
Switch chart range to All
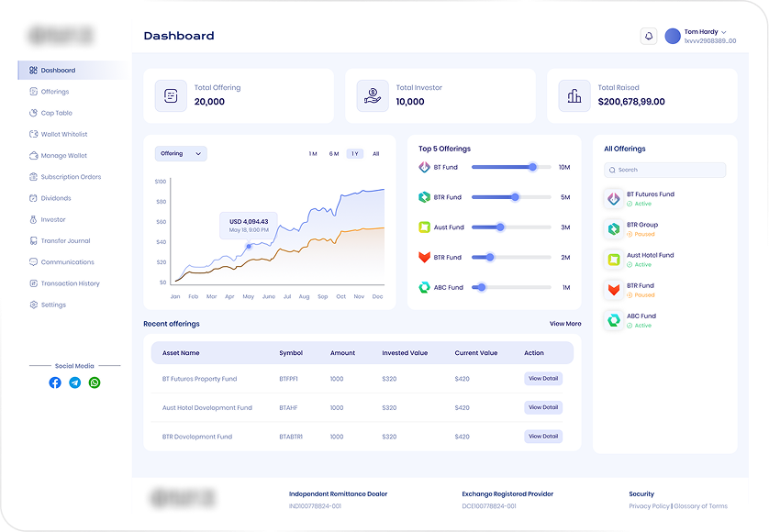click(x=375, y=154)
